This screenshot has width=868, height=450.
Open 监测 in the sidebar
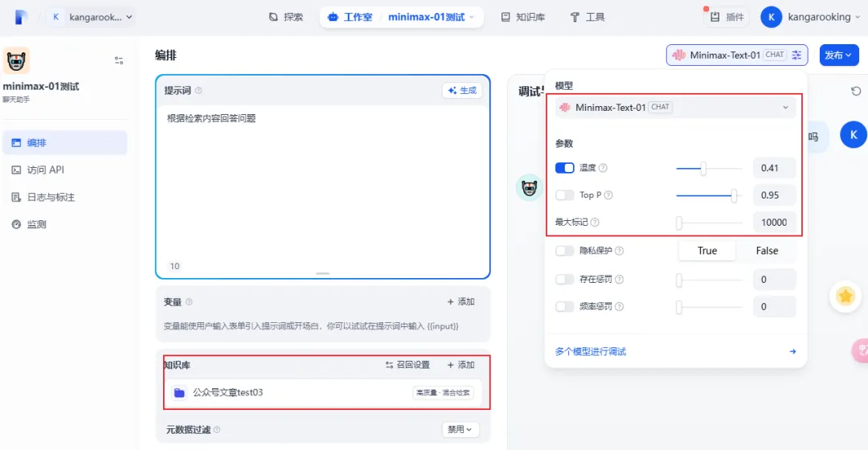click(x=65, y=224)
